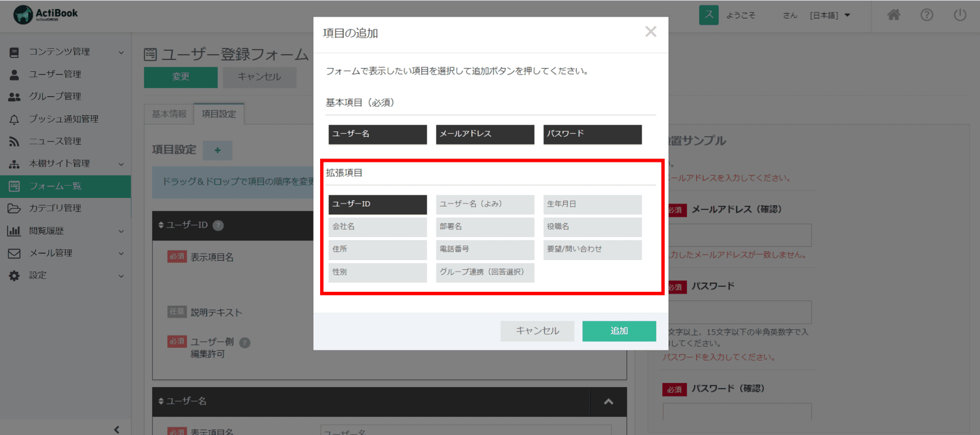980x435 pixels.
Task: Click the 本棚サイト管理 sitemap icon
Action: click(14, 164)
